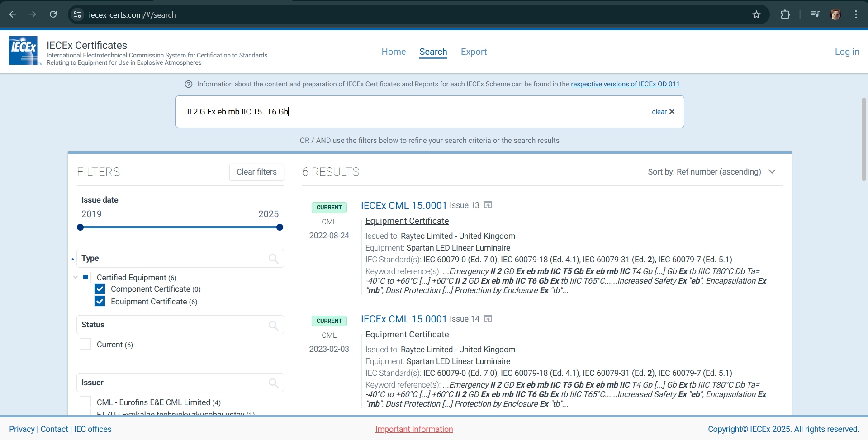Click the magnifier icon in Type filter

click(x=273, y=258)
